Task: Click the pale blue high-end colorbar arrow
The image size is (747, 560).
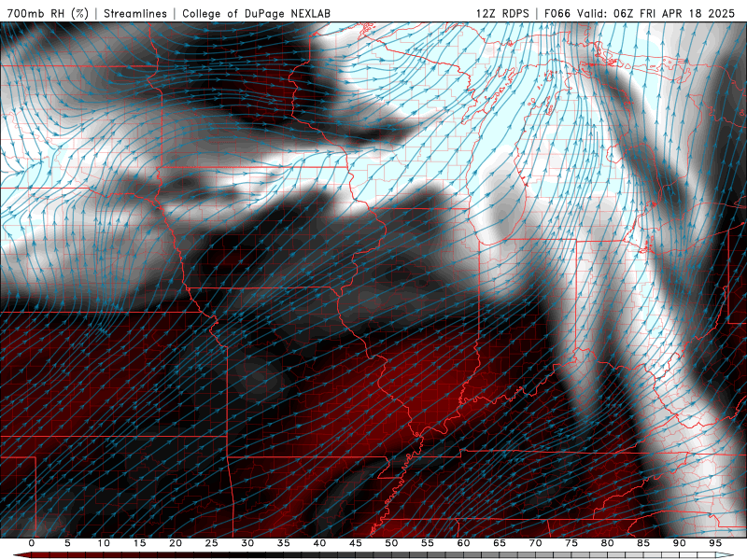Action: [725, 555]
